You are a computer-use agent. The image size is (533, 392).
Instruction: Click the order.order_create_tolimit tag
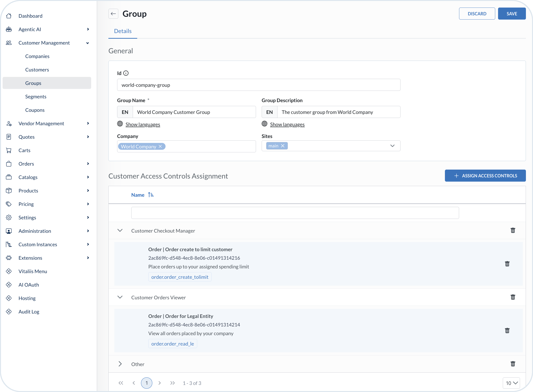[x=180, y=277]
